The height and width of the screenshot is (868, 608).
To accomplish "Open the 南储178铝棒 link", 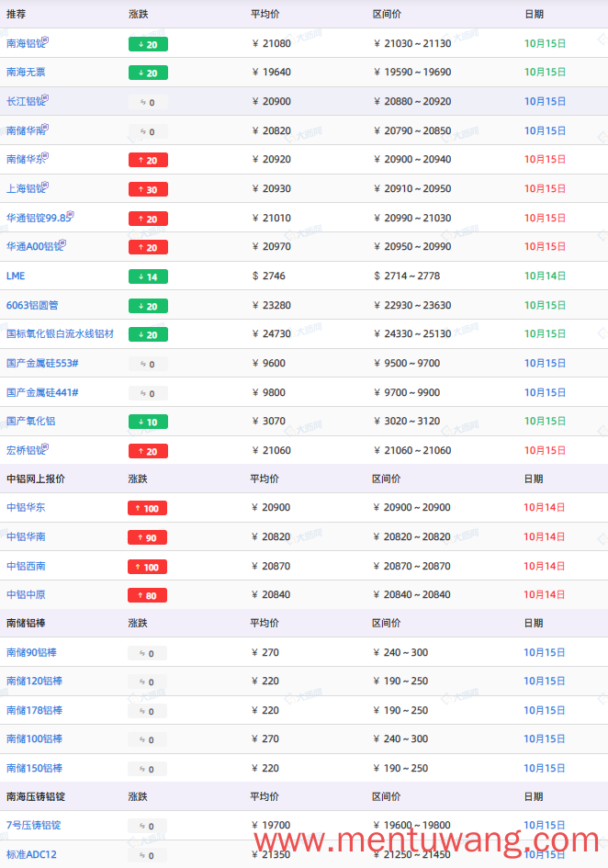I will click(x=34, y=710).
